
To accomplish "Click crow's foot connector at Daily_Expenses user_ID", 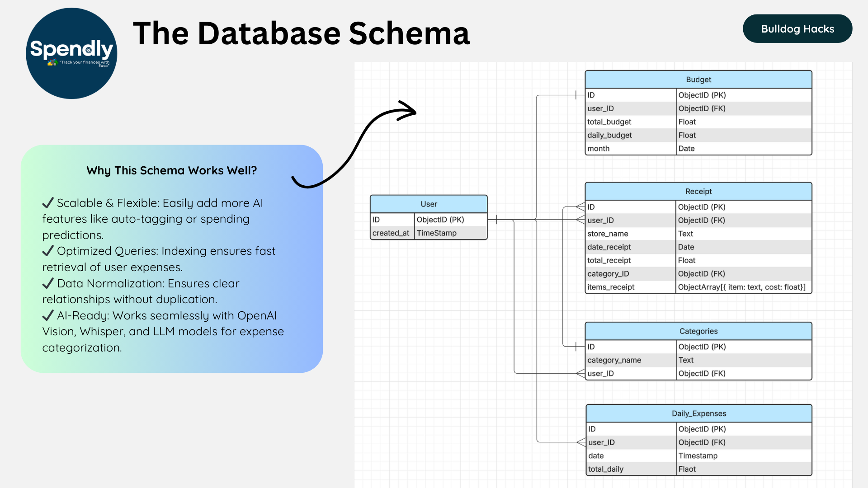I will [581, 442].
